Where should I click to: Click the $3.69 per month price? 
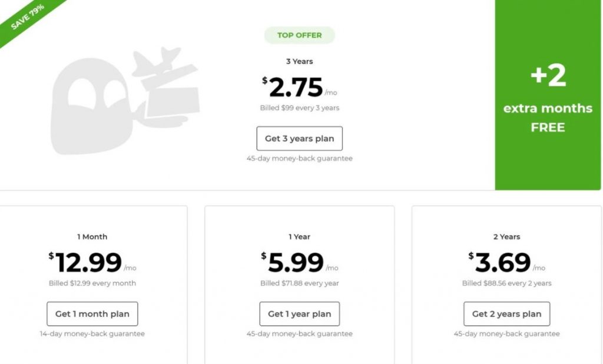[506, 263]
